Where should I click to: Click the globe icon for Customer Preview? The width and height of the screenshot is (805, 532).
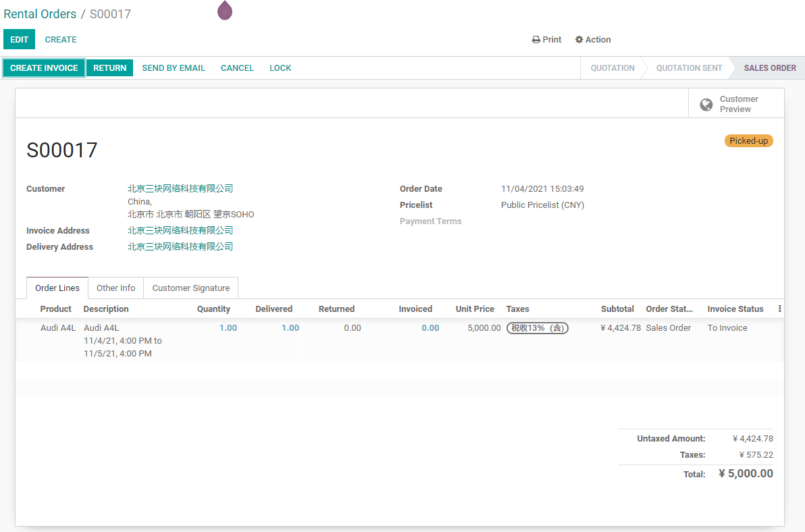706,104
